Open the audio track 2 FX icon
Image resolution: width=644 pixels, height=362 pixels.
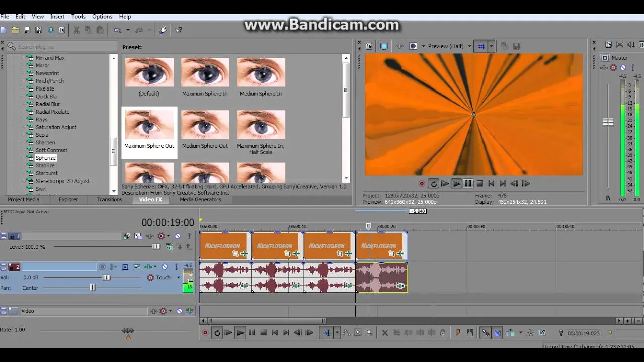(x=148, y=267)
